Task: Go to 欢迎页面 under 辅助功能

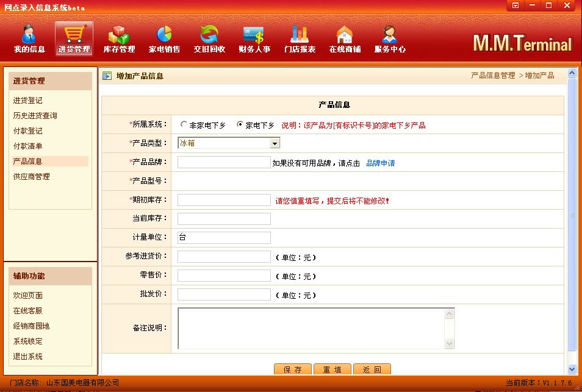Action: pos(28,295)
